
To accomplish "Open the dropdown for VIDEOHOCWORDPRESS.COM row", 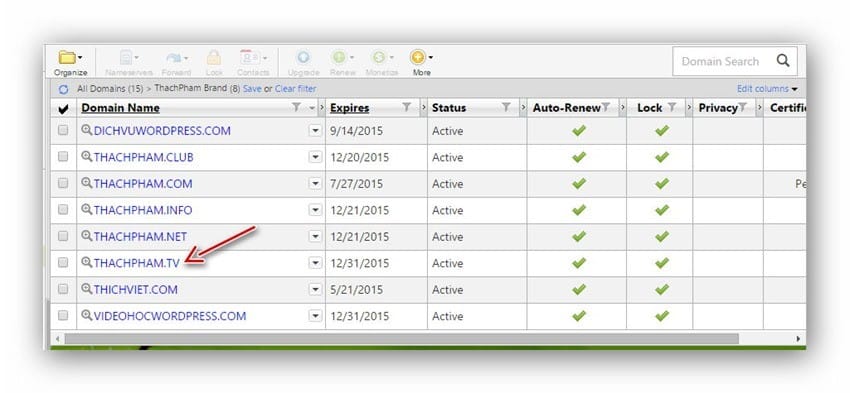I will [315, 316].
